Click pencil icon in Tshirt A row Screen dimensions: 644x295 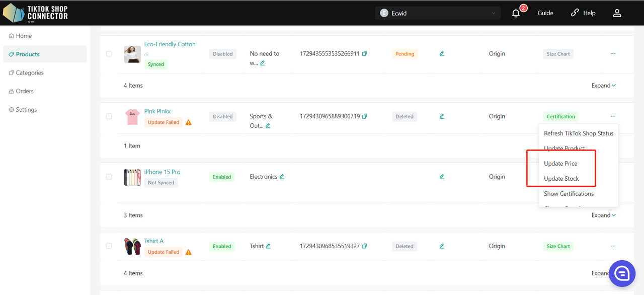pos(442,246)
